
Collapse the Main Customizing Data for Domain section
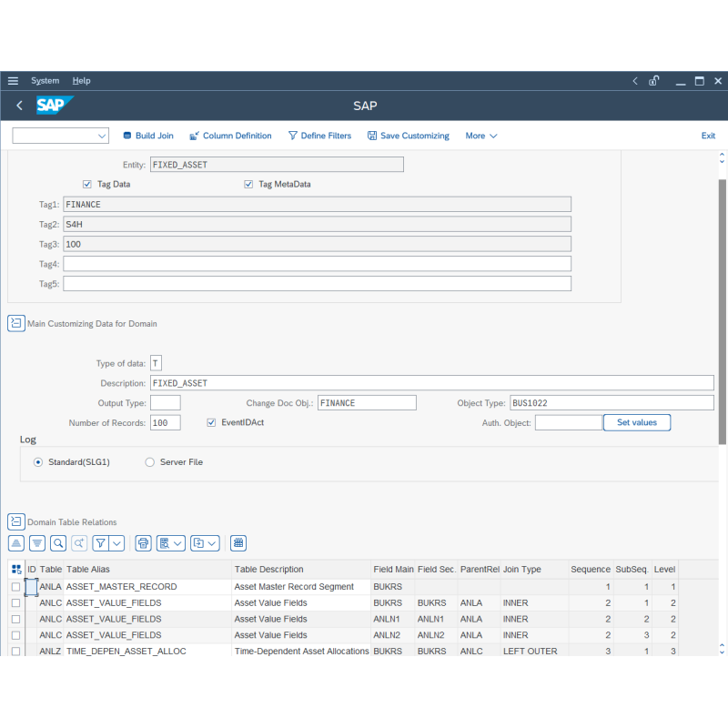tap(16, 323)
